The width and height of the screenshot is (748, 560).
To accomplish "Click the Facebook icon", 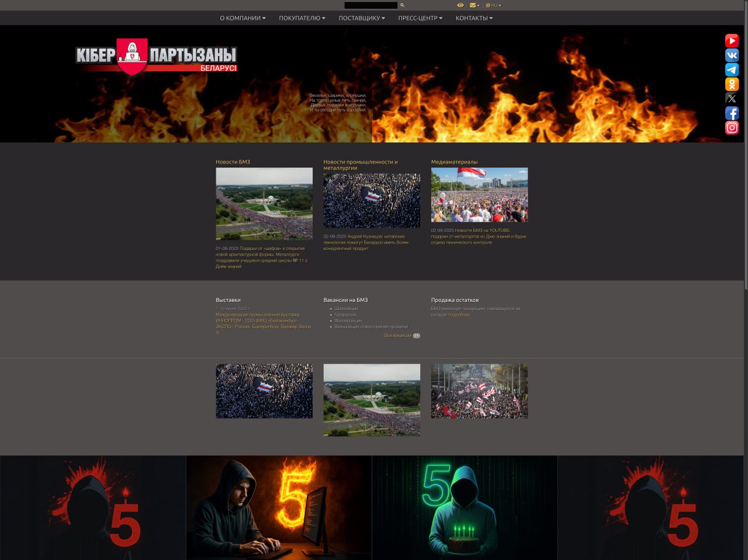I will 732,113.
